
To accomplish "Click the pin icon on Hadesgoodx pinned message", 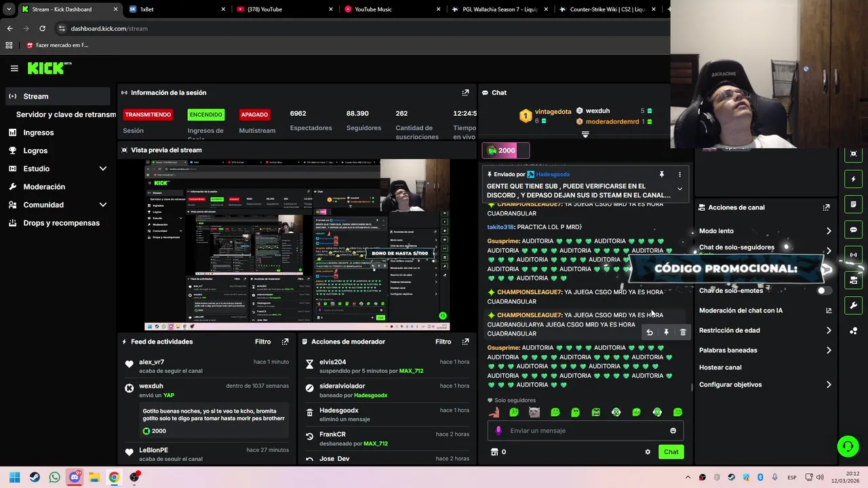I will click(x=662, y=175).
